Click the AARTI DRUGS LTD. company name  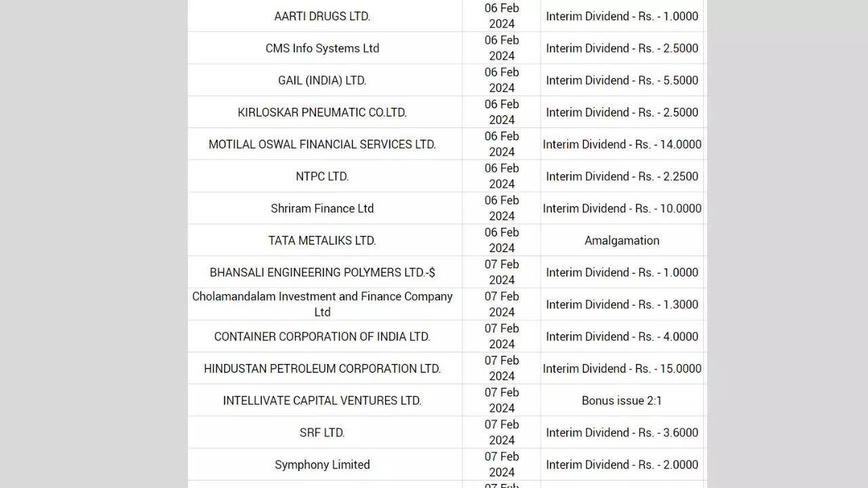point(322,16)
